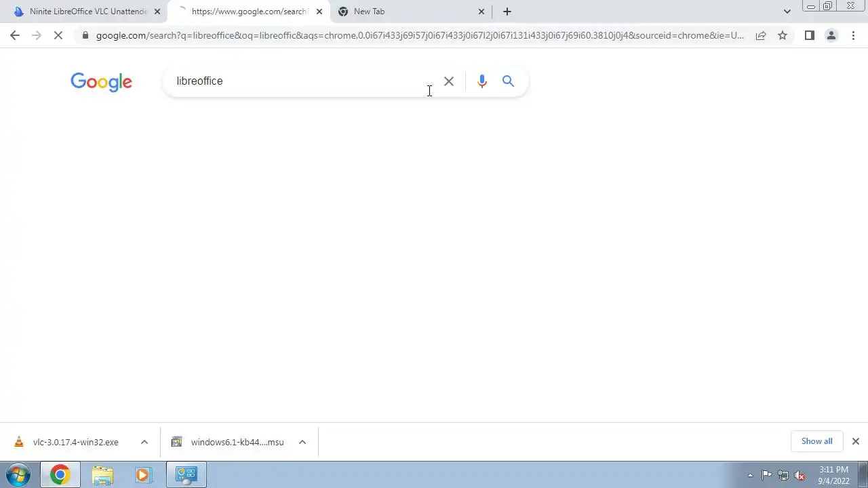Expand options for windows6.1-kb44 msu download

pyautogui.click(x=302, y=442)
